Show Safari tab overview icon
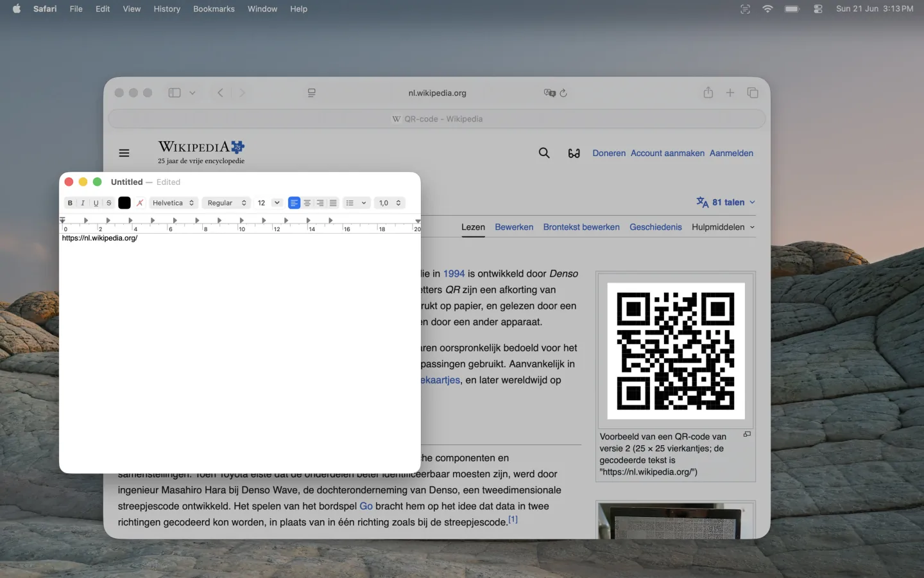924x578 pixels. click(x=753, y=92)
